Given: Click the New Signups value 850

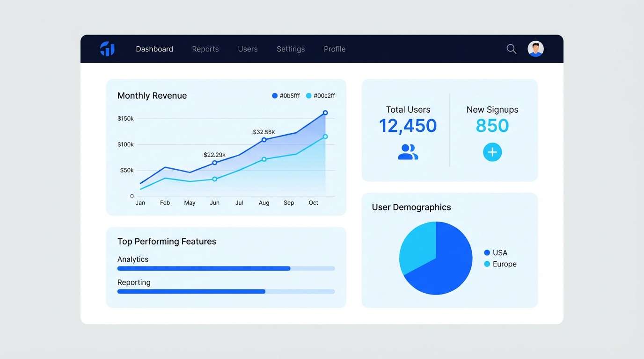Looking at the screenshot, I should (x=492, y=125).
